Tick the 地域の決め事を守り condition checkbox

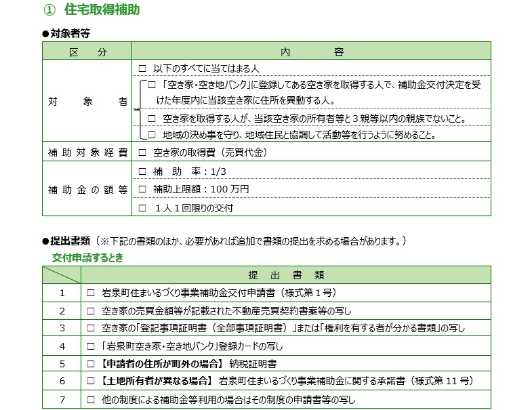click(x=152, y=135)
